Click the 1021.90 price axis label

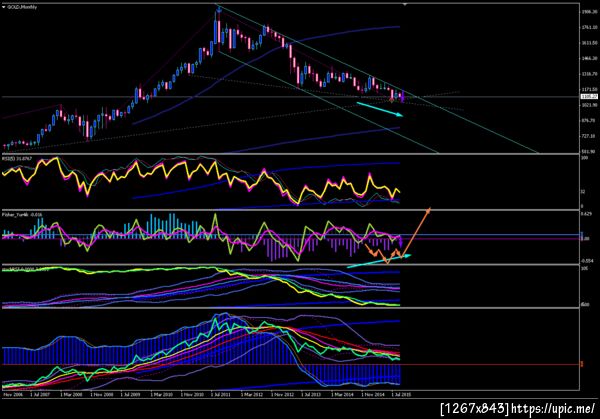(590, 105)
